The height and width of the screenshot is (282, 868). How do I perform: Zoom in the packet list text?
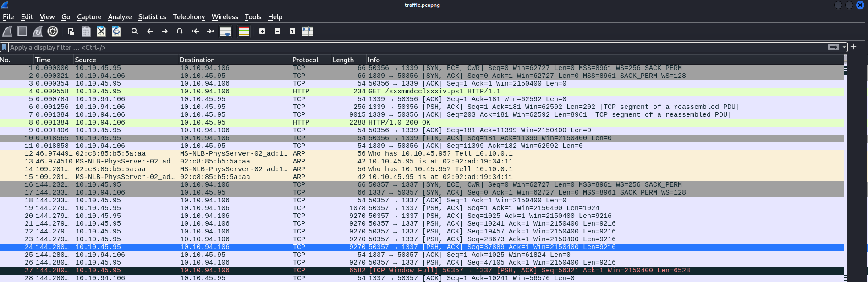(262, 31)
